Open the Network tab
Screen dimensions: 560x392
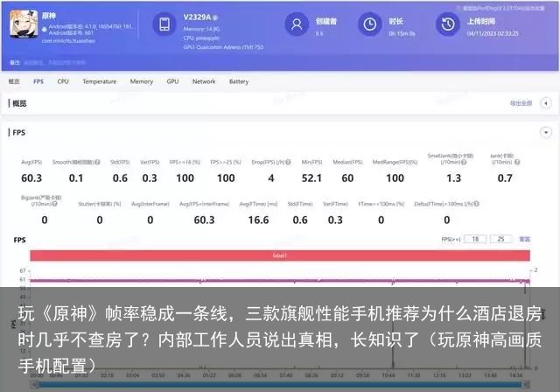point(204,81)
